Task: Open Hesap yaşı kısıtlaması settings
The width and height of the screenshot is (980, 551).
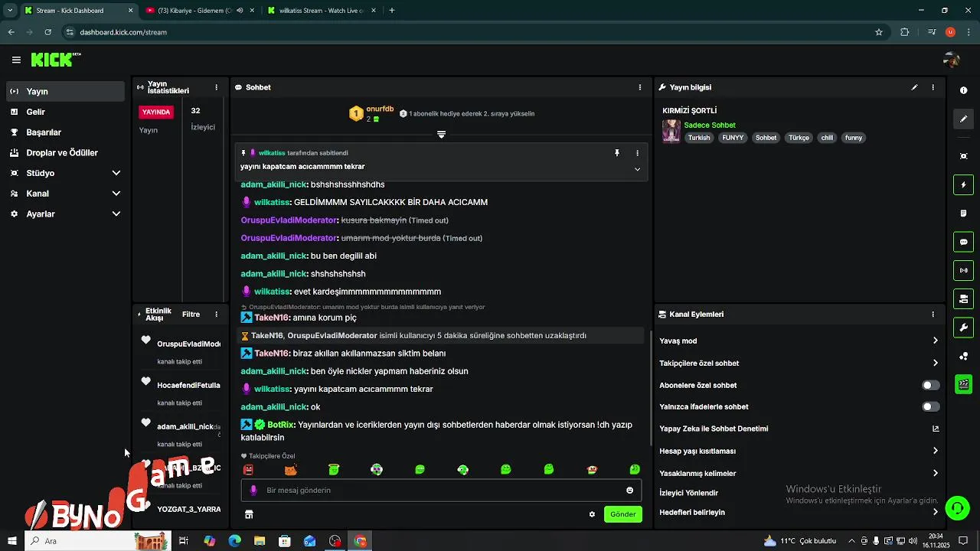Action: 799,451
